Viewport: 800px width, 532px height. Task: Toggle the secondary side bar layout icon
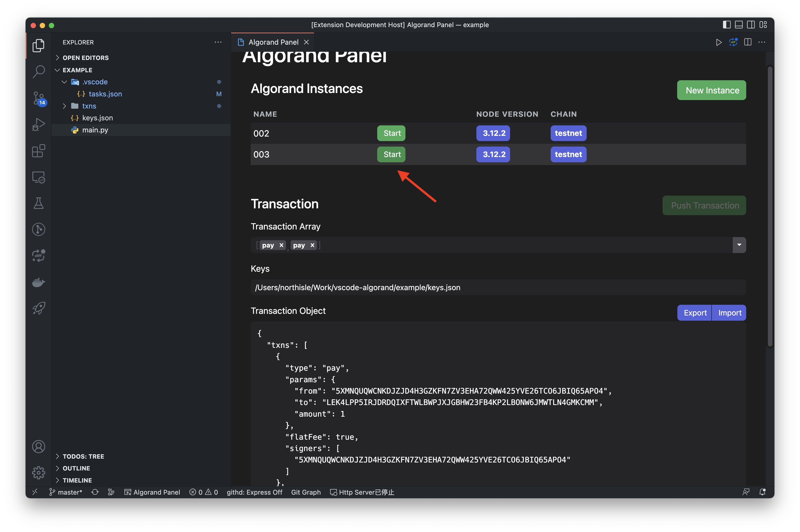pos(751,25)
